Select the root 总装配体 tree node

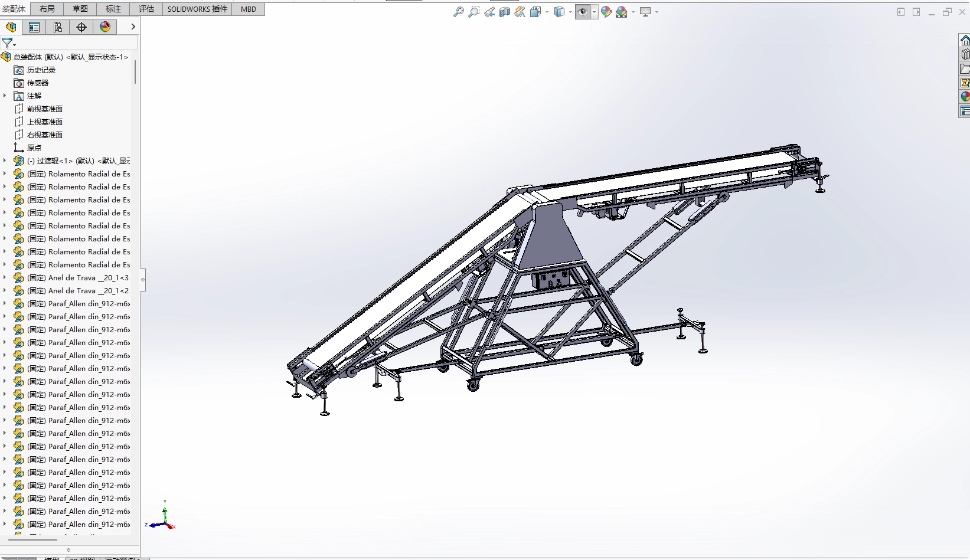point(65,57)
